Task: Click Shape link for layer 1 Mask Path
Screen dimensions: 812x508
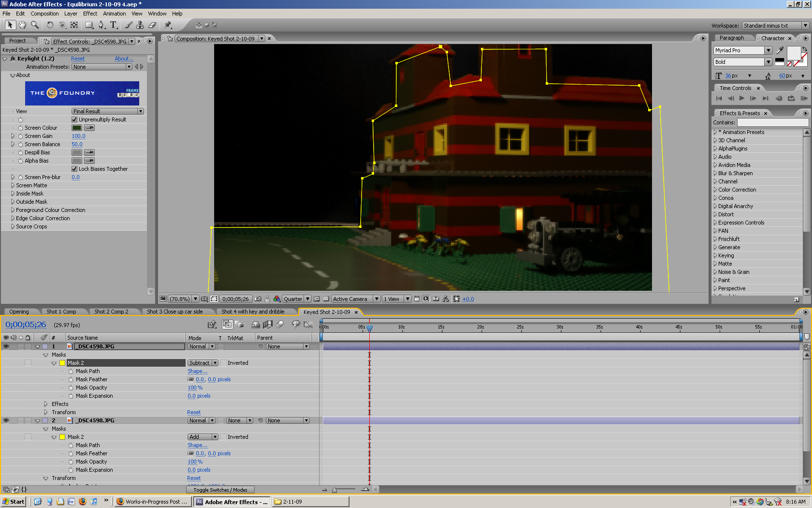Action: coord(197,371)
